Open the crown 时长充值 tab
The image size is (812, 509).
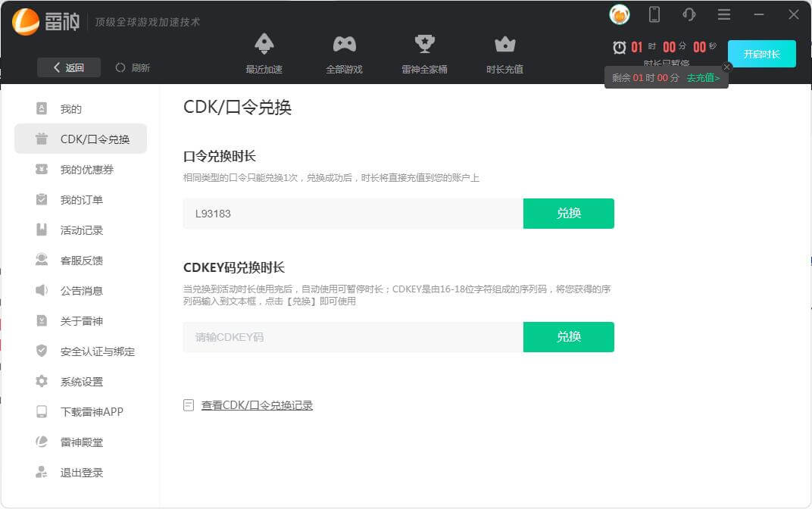504,44
